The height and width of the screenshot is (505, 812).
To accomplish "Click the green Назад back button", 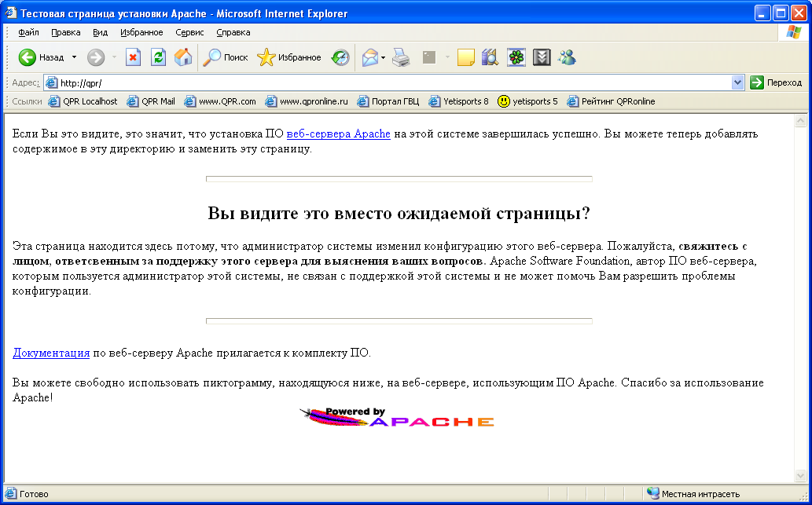I will point(41,57).
